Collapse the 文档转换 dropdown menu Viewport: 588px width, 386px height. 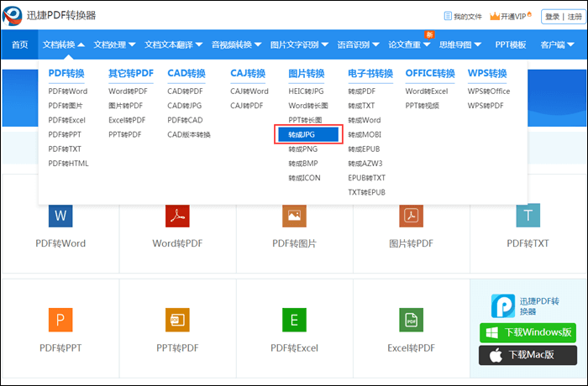pyautogui.click(x=63, y=44)
